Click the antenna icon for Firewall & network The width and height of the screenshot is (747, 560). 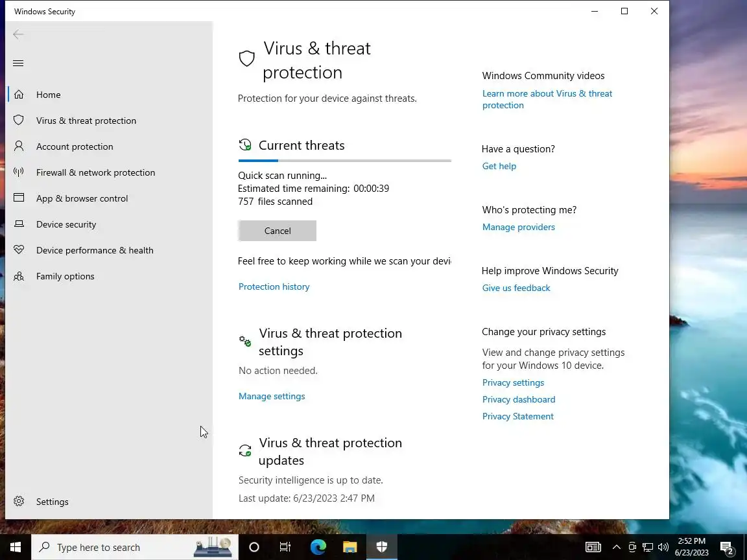click(x=19, y=172)
